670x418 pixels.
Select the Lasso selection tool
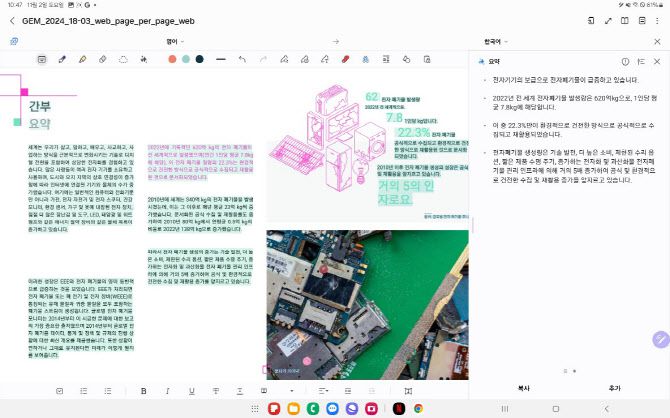coord(123,59)
